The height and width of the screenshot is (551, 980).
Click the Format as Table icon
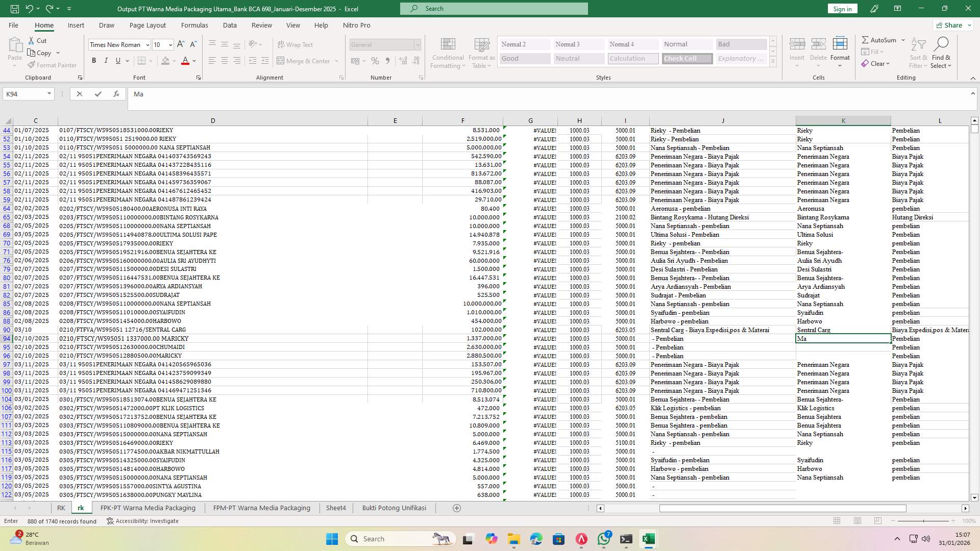pyautogui.click(x=480, y=53)
